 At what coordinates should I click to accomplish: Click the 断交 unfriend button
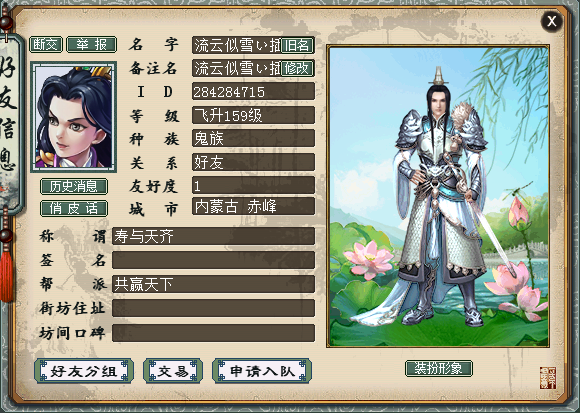[x=46, y=45]
